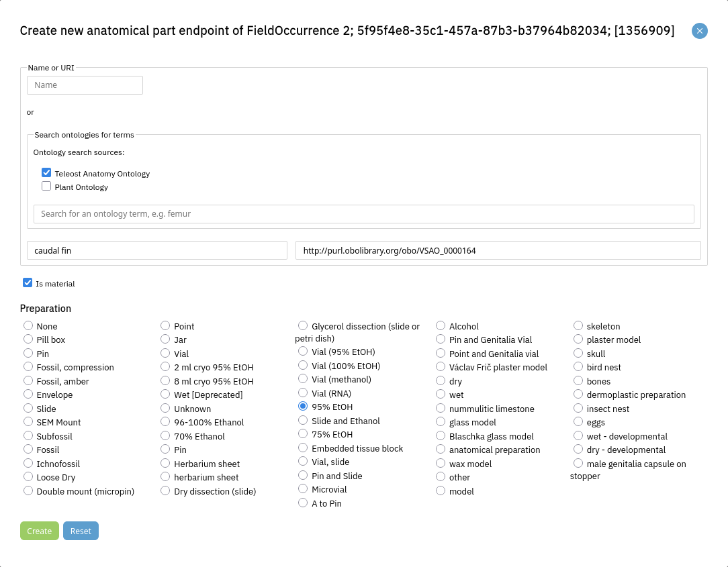Click the caudal fin text field

157,250
